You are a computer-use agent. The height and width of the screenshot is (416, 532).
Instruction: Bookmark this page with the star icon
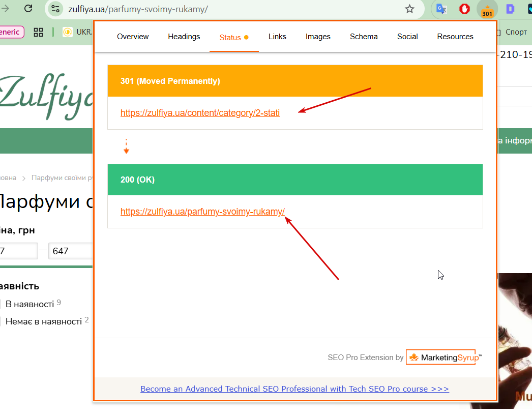[409, 9]
